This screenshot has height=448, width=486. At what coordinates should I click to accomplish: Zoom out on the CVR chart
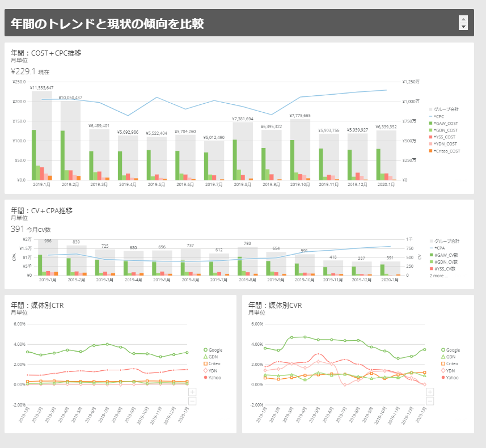(430, 401)
